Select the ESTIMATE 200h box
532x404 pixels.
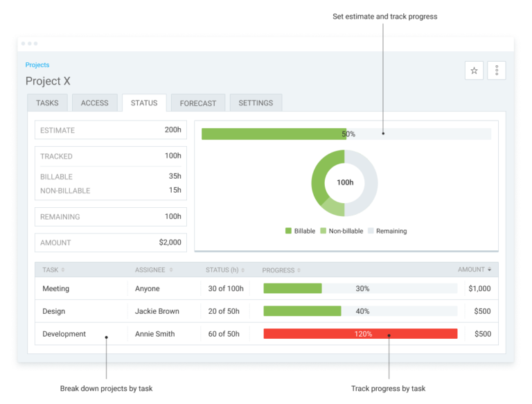click(x=111, y=130)
